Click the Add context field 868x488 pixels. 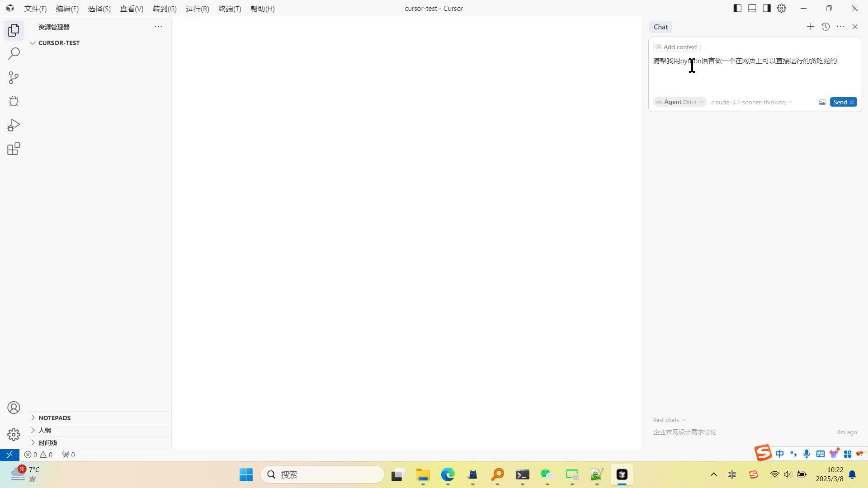pyautogui.click(x=677, y=47)
